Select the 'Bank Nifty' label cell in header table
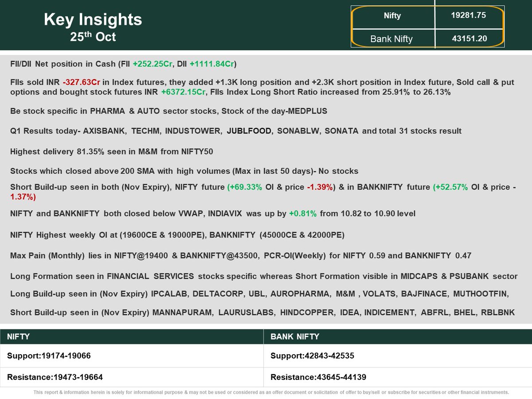This screenshot has width=532, height=399. click(x=392, y=39)
